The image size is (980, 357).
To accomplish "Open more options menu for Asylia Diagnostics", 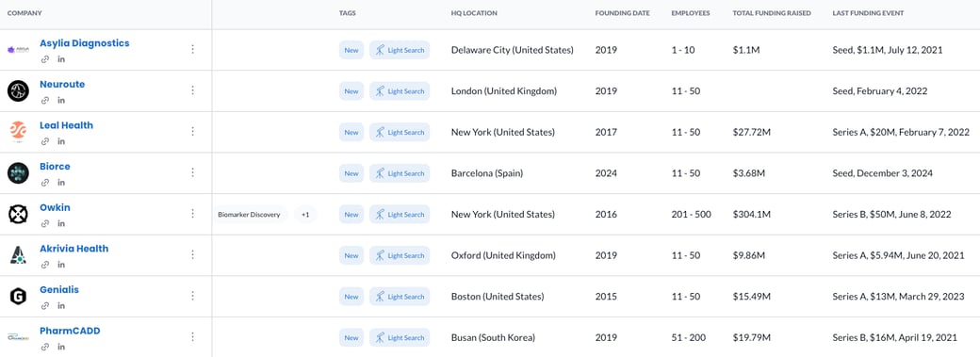I will click(192, 49).
